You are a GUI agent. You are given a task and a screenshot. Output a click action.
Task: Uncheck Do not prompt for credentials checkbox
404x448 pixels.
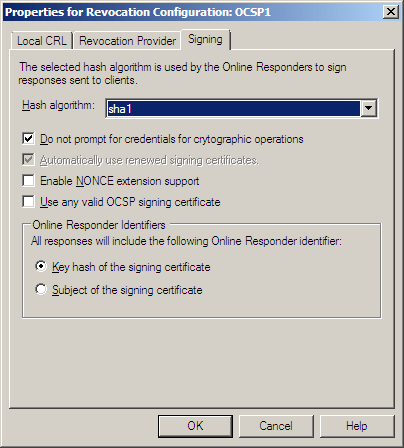click(x=28, y=138)
